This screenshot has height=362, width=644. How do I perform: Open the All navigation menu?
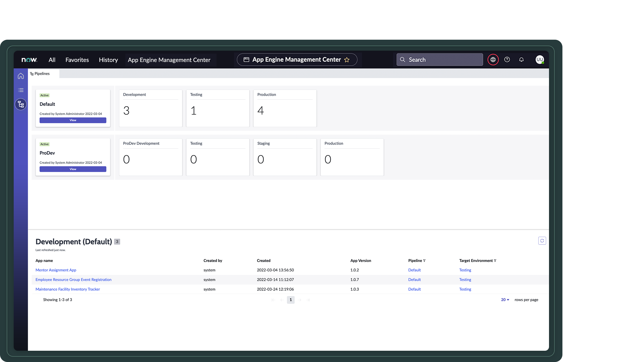pos(52,60)
